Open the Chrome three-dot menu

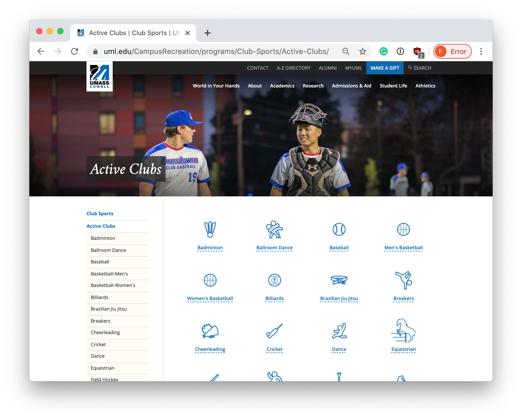coord(481,51)
